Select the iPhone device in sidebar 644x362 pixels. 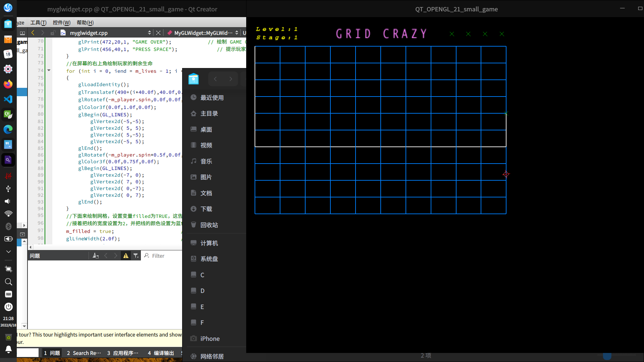tap(210, 339)
